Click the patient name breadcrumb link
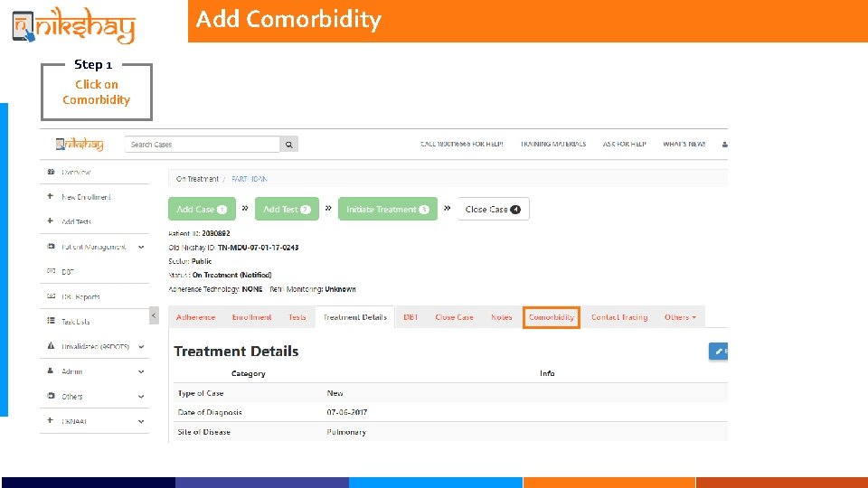Screen dimensions: 868x488 click(x=250, y=179)
